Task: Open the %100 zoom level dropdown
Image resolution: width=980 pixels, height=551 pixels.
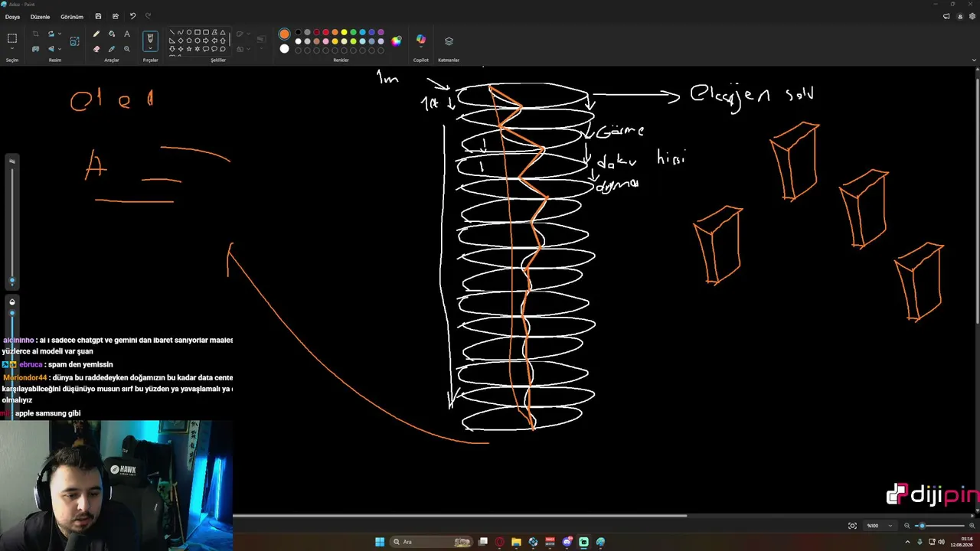Action: (879, 526)
